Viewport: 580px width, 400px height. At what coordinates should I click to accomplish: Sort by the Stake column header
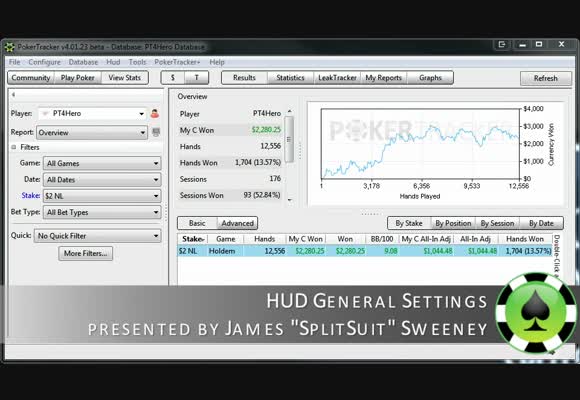tap(193, 239)
